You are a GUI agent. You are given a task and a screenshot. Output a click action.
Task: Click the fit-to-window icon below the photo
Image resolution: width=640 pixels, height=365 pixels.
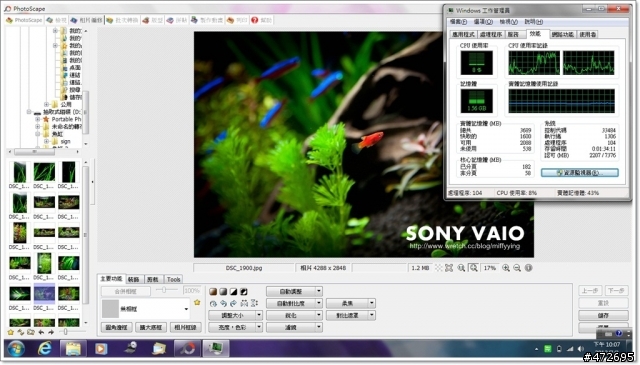pyautogui.click(x=449, y=268)
